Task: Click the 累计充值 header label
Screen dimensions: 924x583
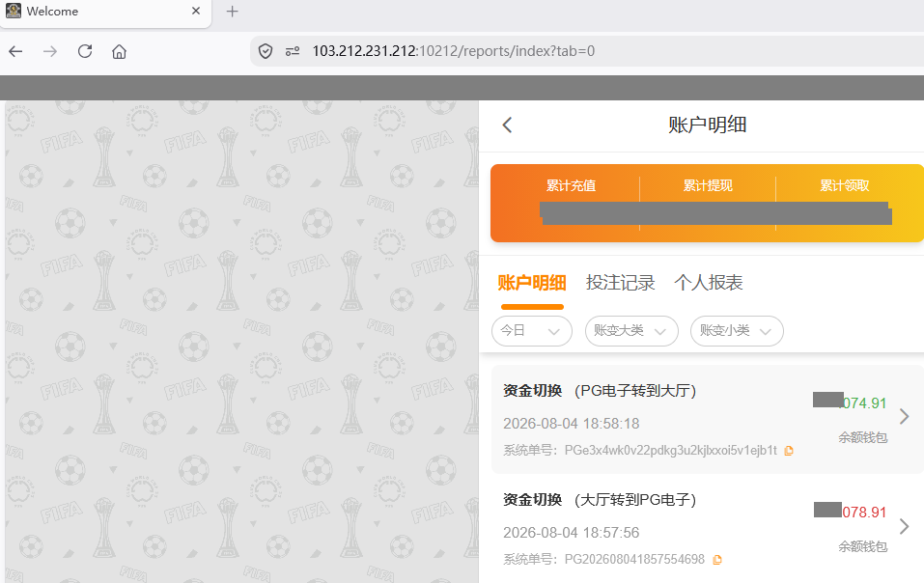Action: [x=571, y=186]
